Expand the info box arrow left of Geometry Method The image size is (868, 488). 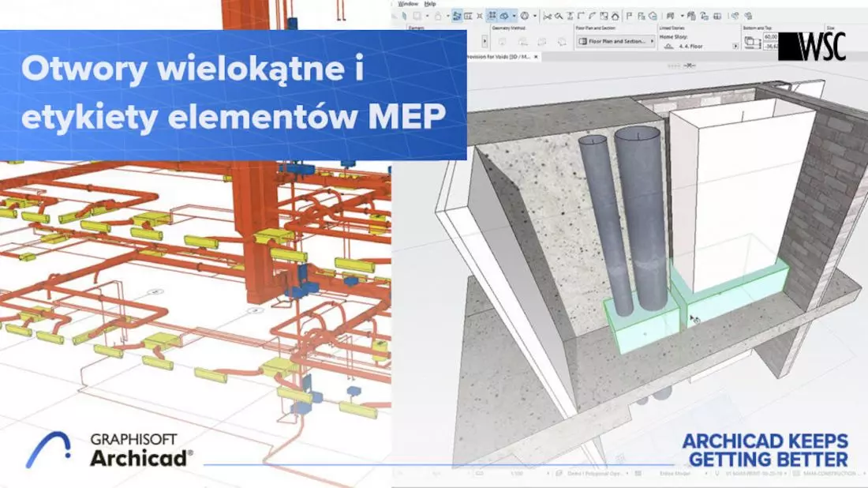pyautogui.click(x=485, y=41)
